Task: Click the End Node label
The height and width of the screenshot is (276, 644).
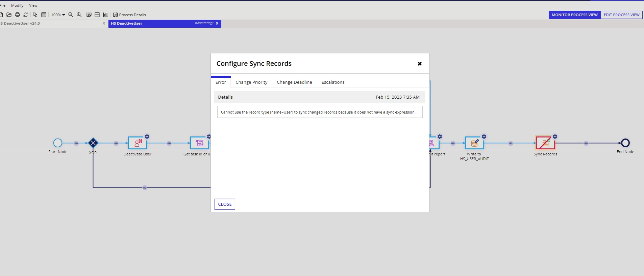Action: click(625, 152)
